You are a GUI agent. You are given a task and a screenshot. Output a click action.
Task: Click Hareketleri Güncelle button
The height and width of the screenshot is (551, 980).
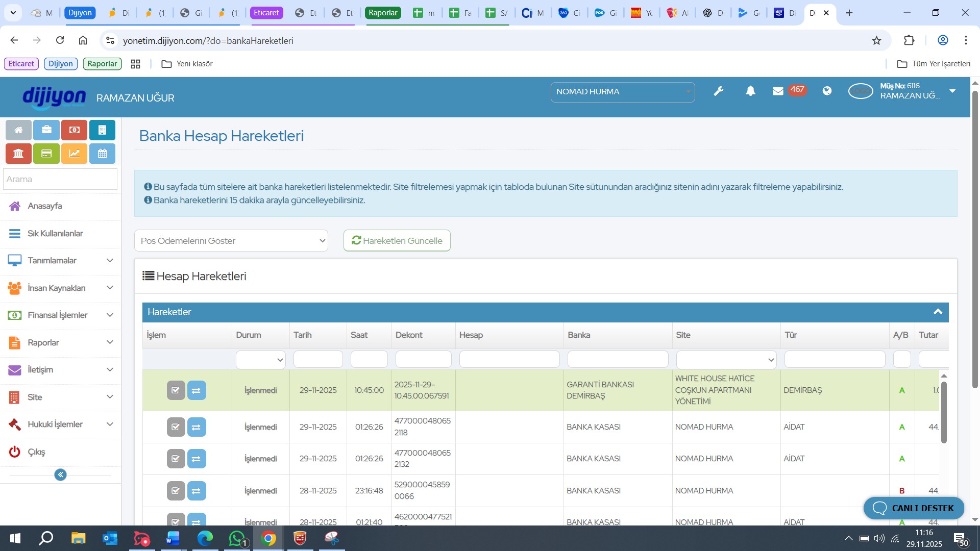[x=397, y=241]
